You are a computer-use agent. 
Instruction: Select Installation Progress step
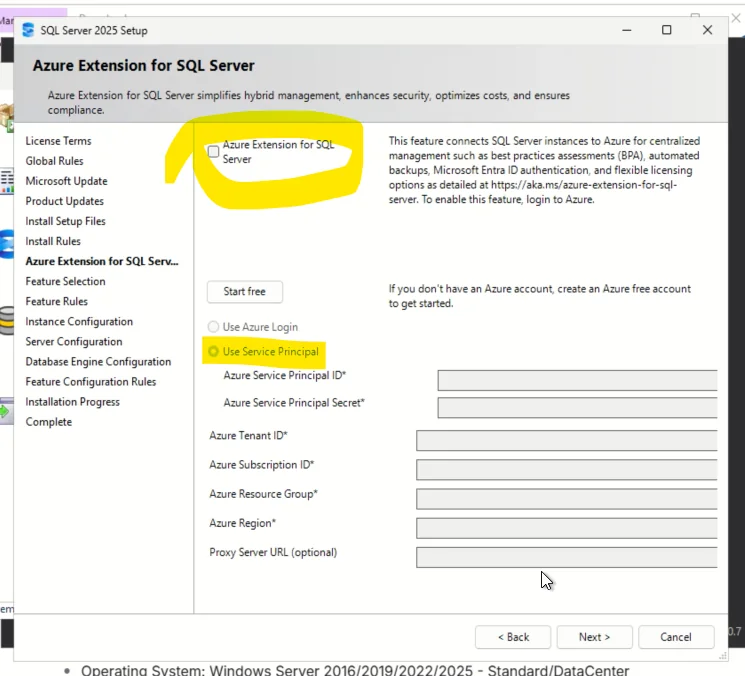click(73, 402)
